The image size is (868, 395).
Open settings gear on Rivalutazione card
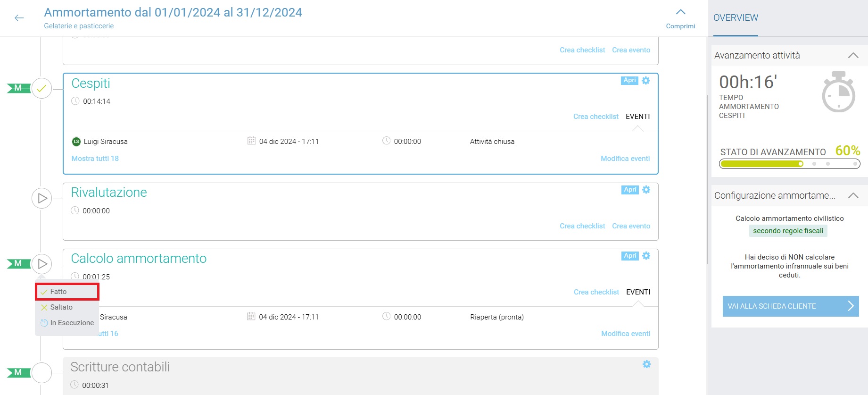(x=646, y=190)
